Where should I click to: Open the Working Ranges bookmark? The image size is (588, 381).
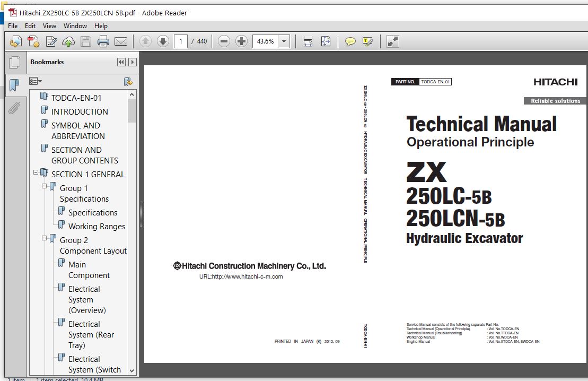tap(96, 227)
